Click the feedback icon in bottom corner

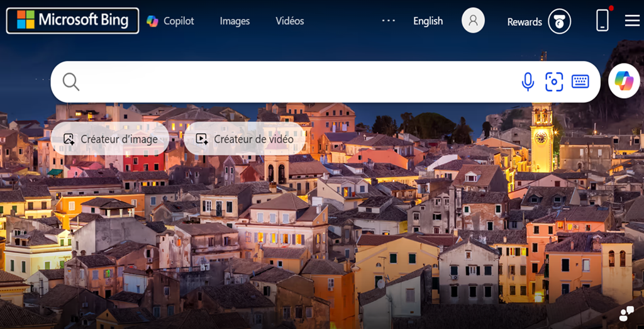(x=626, y=314)
